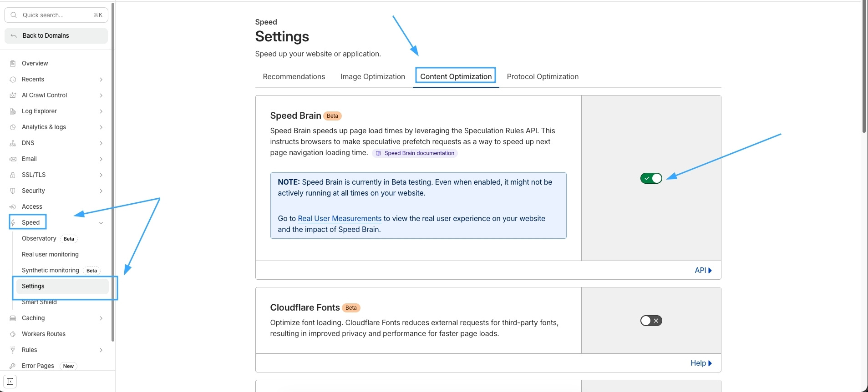Click the Back to Domains arrow icon

coord(14,36)
